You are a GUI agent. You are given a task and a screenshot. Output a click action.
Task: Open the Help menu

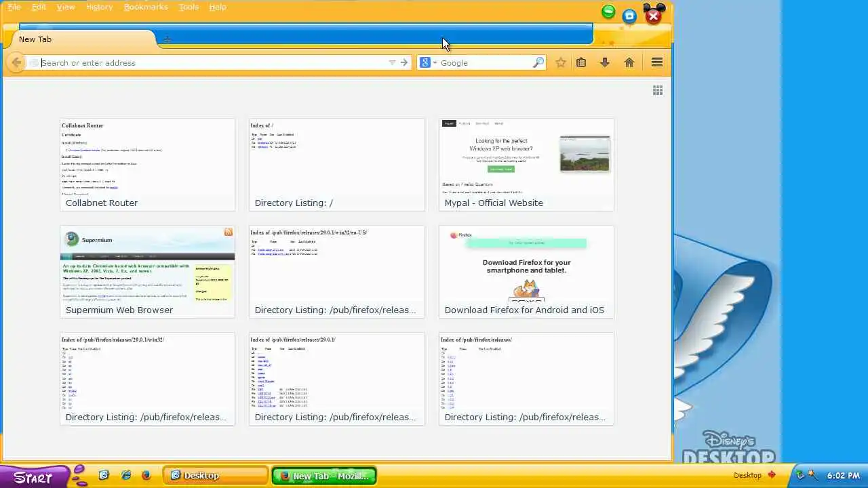click(218, 7)
